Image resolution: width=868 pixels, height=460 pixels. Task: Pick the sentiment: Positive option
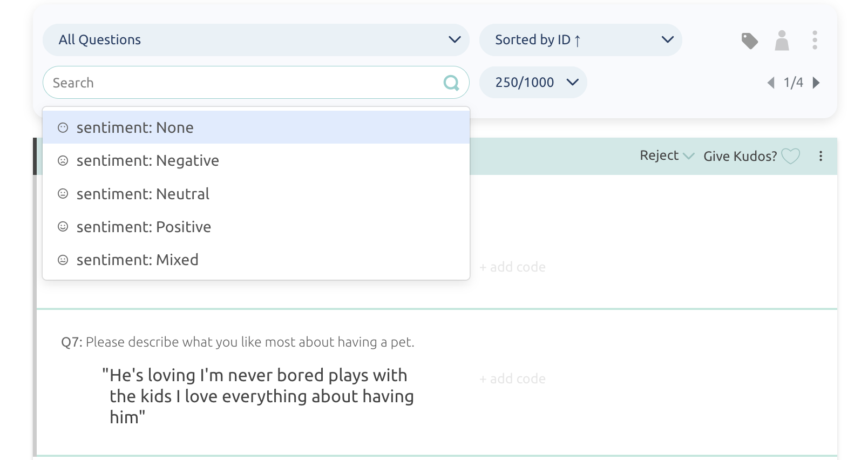tap(144, 227)
